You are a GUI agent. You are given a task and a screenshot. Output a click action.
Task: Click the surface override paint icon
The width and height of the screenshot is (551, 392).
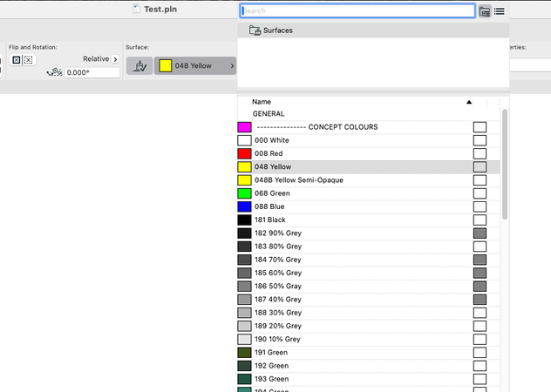pyautogui.click(x=139, y=65)
